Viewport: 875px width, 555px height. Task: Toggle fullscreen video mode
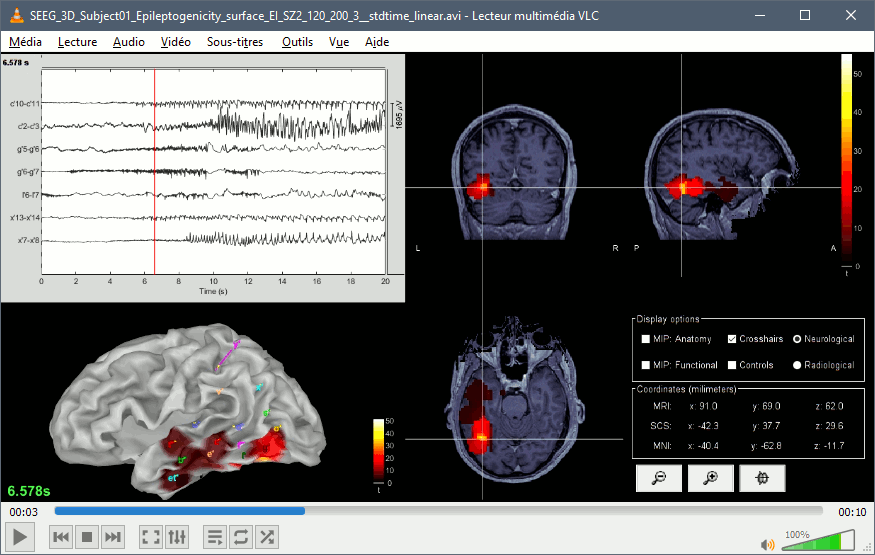click(151, 537)
